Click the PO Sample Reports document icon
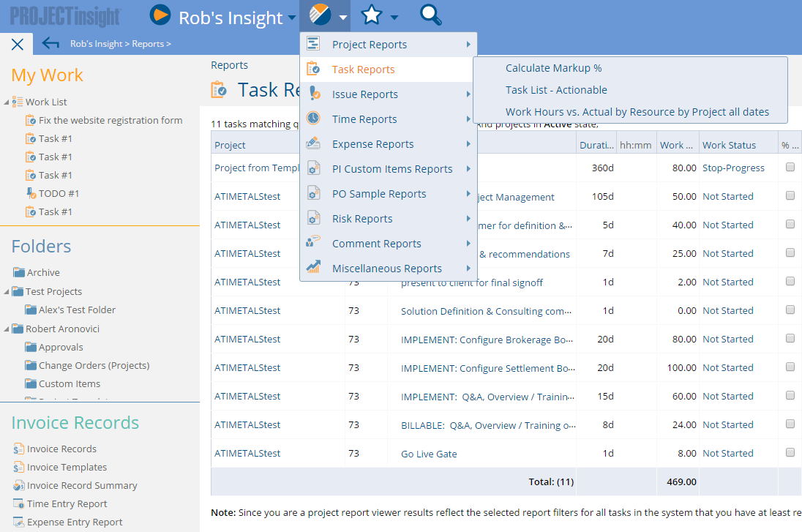Viewport: 802px width, 532px height. 313,193
